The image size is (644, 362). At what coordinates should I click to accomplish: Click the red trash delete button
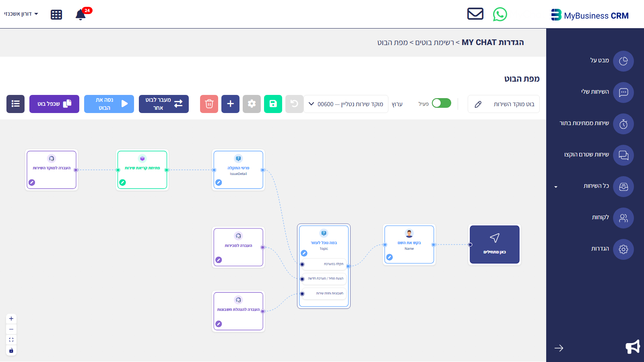pyautogui.click(x=209, y=104)
